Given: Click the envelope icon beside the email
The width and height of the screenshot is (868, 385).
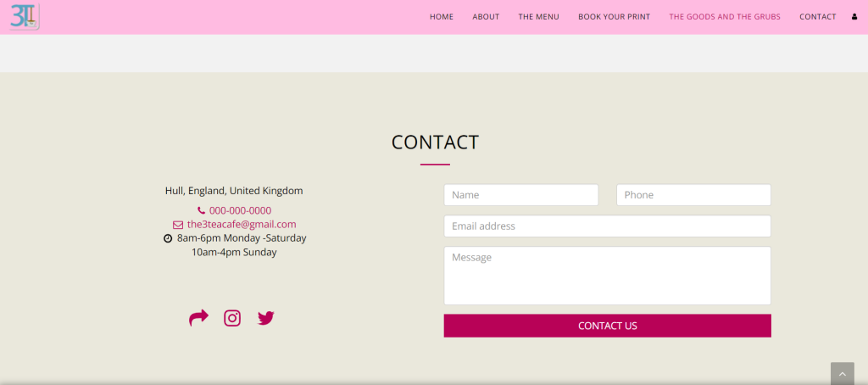Looking at the screenshot, I should coord(178,225).
